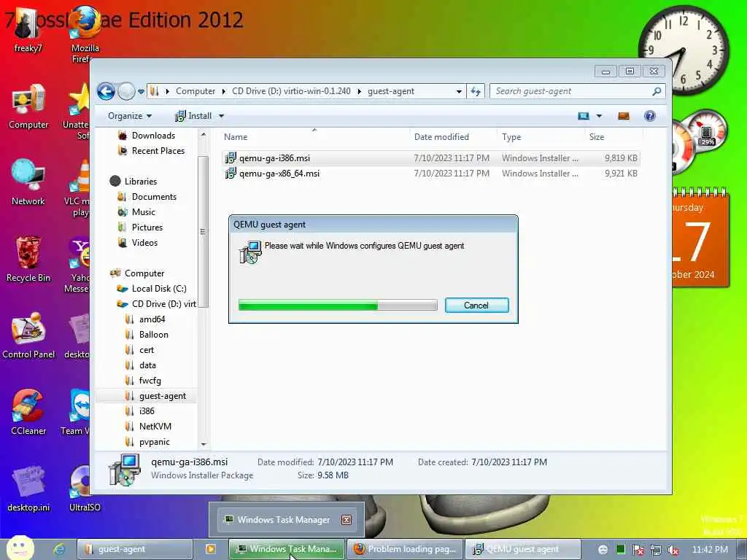Click the guest-agent breadcrumb segment
The height and width of the screenshot is (560, 747).
pyautogui.click(x=391, y=91)
